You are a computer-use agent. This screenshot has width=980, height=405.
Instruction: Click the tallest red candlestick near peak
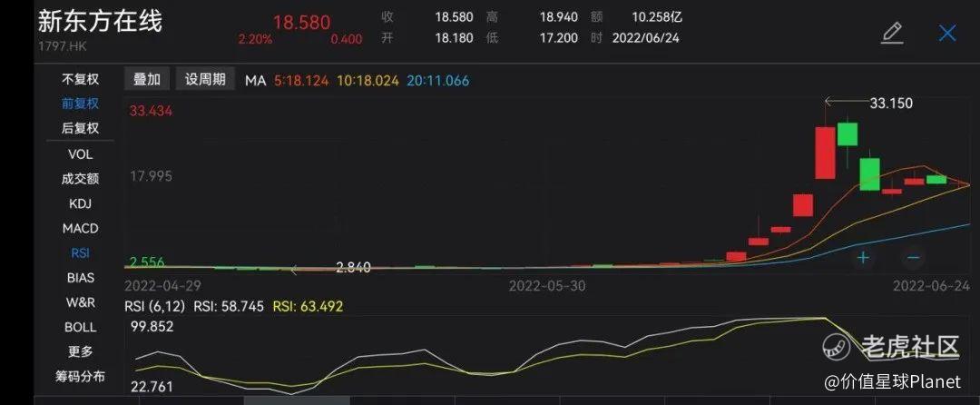coord(825,153)
